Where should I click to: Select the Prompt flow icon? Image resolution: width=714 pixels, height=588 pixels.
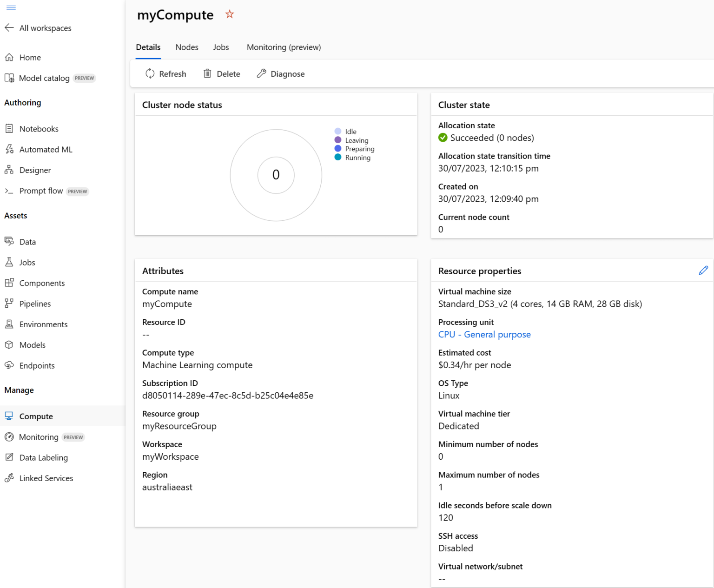coord(9,191)
